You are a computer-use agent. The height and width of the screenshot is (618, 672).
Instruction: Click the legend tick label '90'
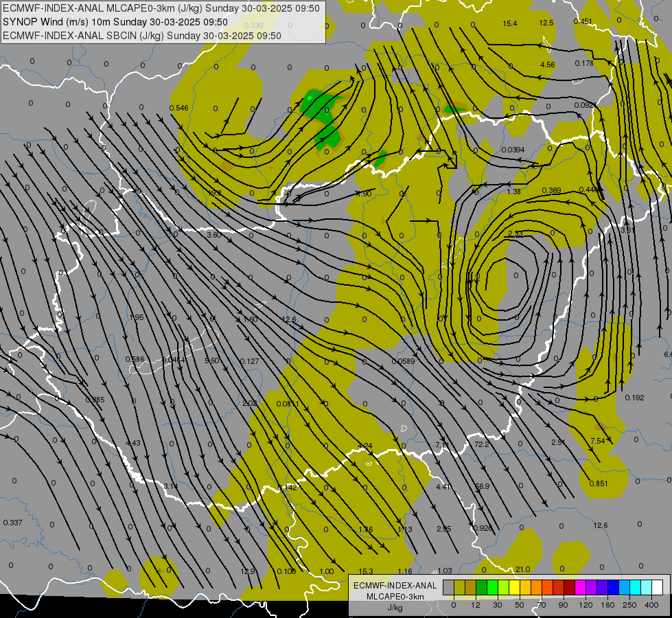click(563, 605)
